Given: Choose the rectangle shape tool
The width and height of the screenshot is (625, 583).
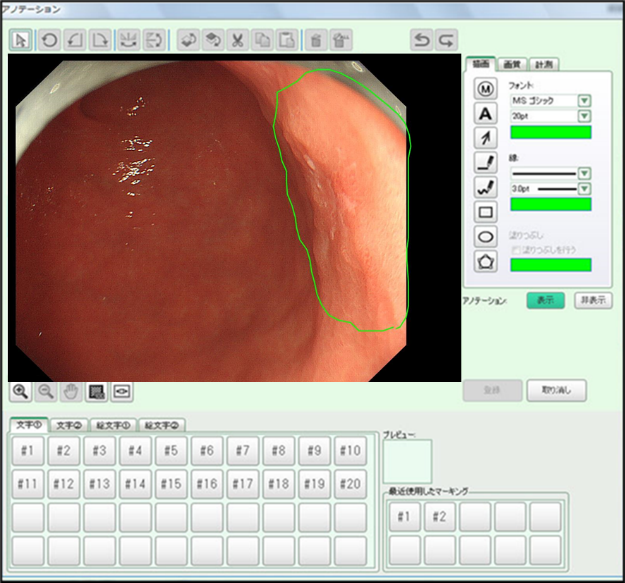Looking at the screenshot, I should point(486,212).
